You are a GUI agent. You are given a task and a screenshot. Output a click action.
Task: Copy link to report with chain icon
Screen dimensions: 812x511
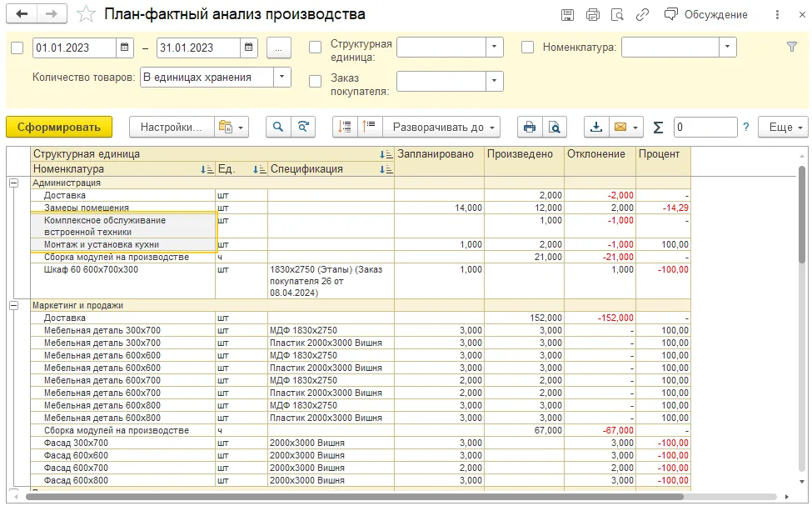pyautogui.click(x=642, y=15)
